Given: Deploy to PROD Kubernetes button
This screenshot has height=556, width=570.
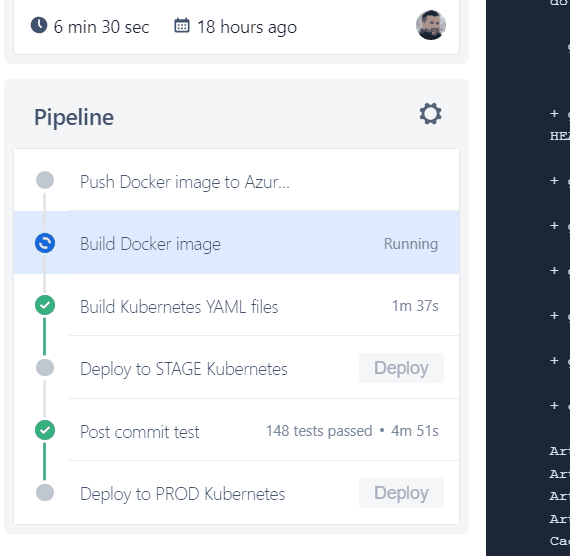Looking at the screenshot, I should tap(401, 493).
